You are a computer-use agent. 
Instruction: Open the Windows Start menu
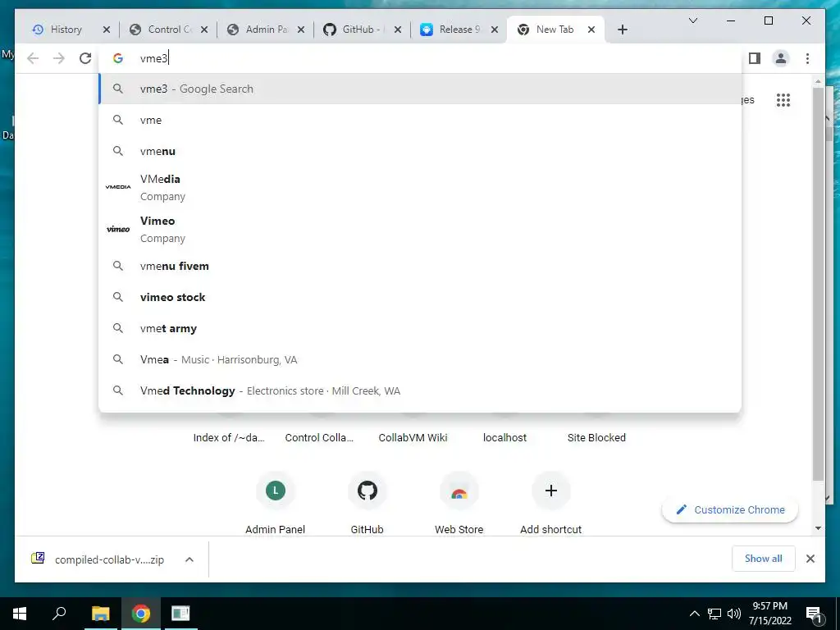tap(20, 614)
